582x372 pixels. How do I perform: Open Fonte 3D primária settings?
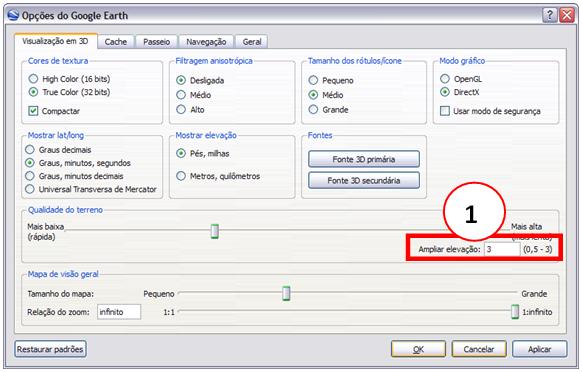[364, 159]
